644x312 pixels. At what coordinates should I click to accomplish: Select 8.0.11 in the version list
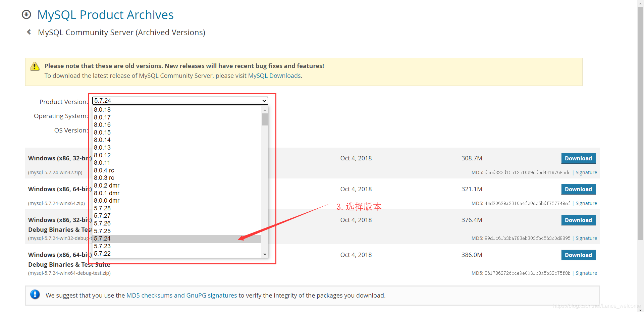click(177, 163)
